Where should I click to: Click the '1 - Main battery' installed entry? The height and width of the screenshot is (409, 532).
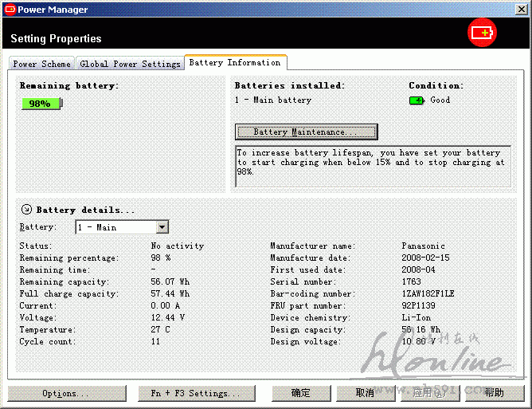tap(273, 100)
